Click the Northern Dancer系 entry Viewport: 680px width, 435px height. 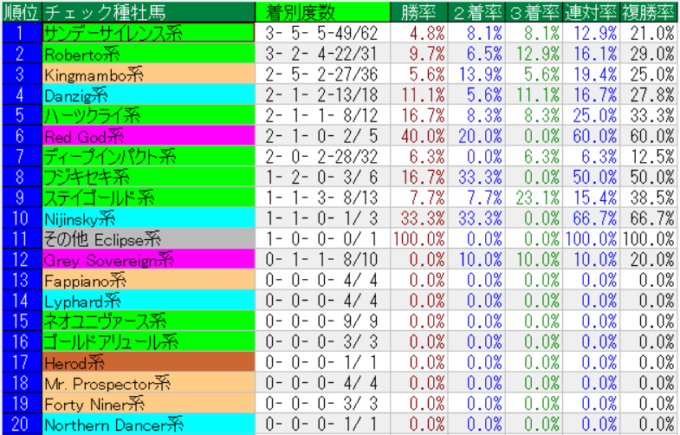click(147, 425)
